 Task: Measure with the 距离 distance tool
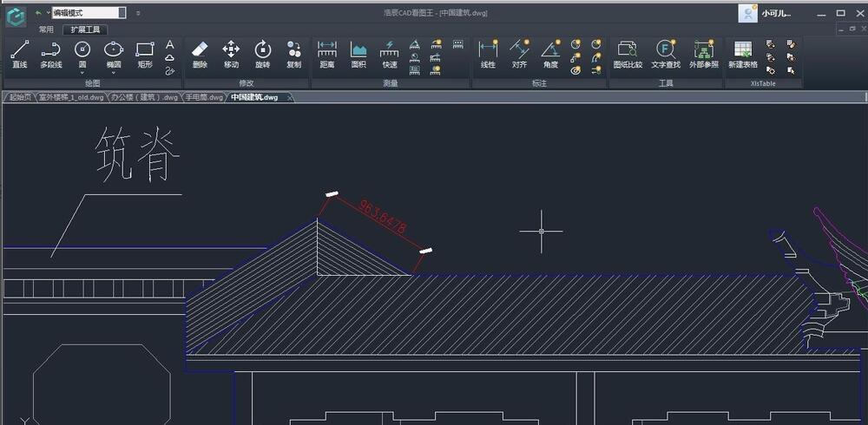327,54
